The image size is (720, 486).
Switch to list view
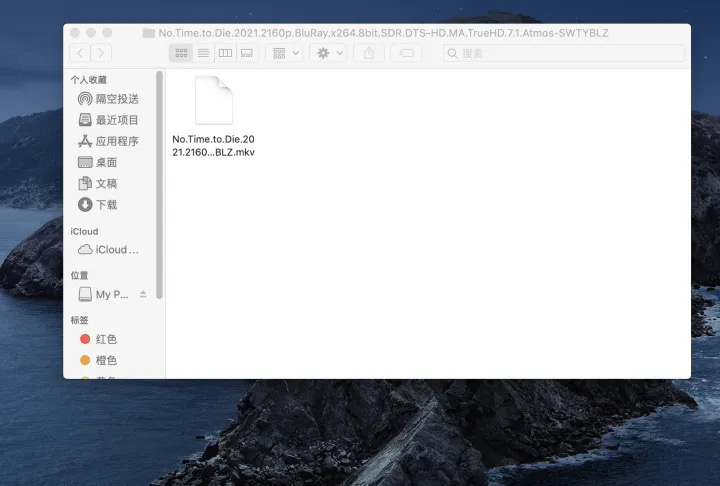[x=203, y=53]
